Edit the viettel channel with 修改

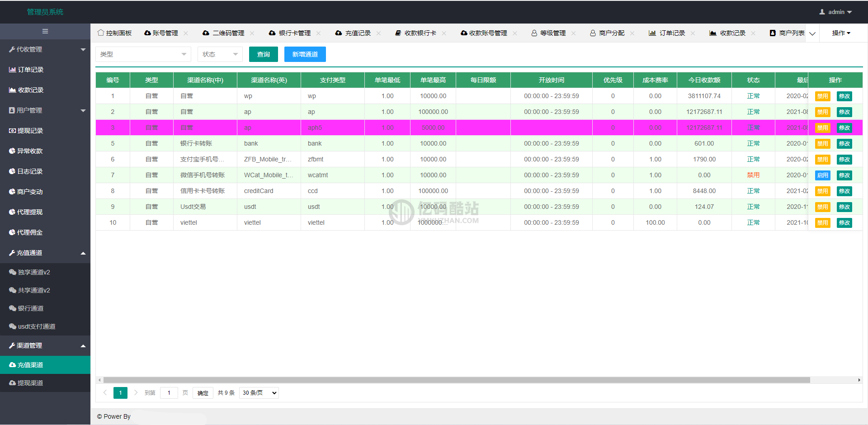844,223
